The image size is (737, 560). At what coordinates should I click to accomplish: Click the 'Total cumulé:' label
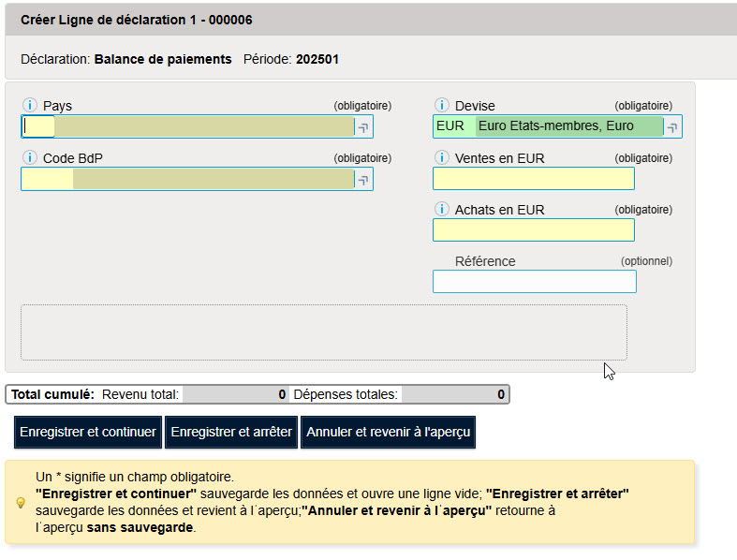click(52, 394)
